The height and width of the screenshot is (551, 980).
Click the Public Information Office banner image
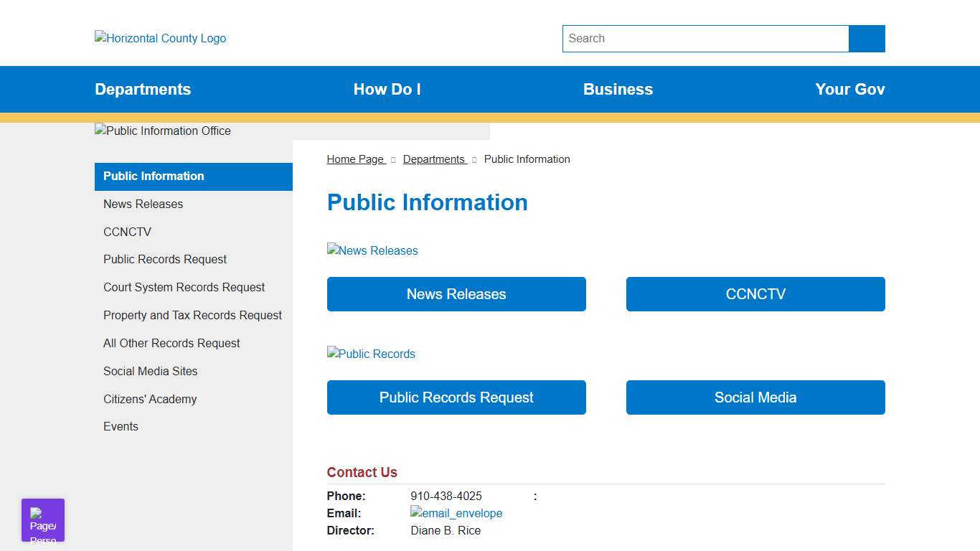click(x=163, y=131)
